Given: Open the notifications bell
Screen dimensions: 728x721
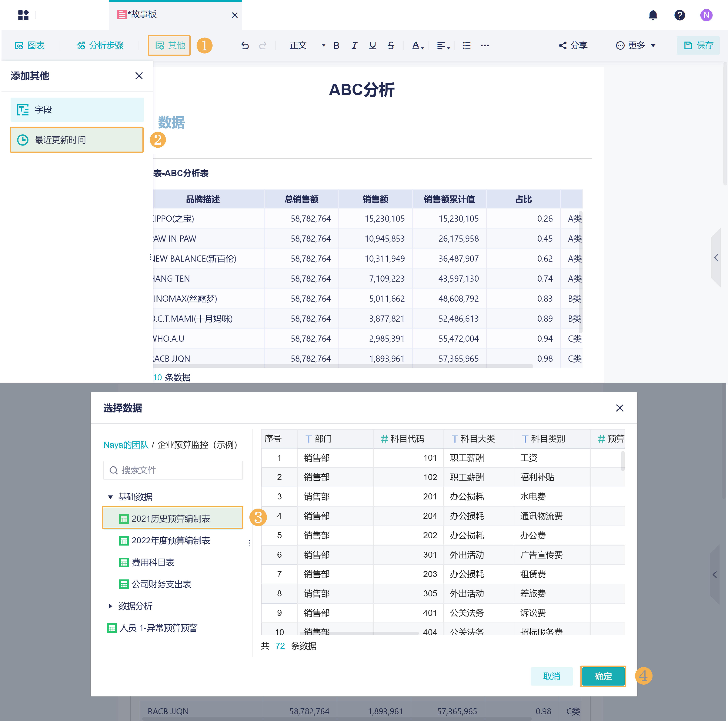Looking at the screenshot, I should (653, 15).
